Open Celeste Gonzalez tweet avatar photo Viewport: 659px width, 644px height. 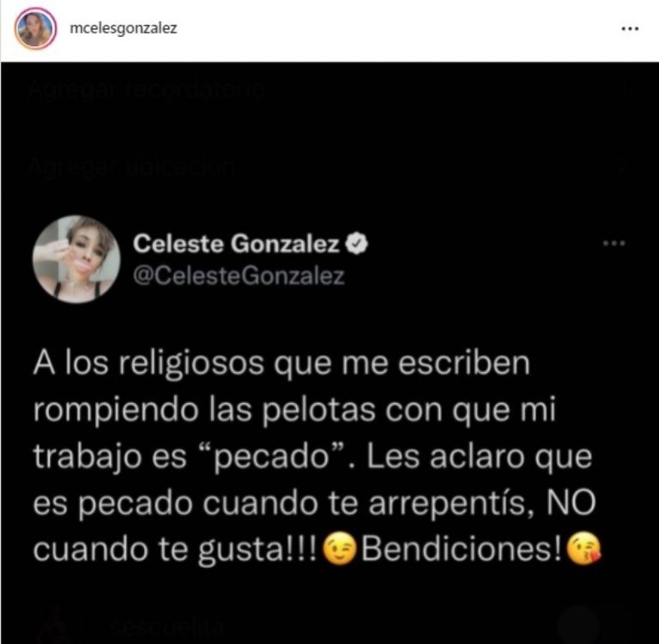(76, 259)
